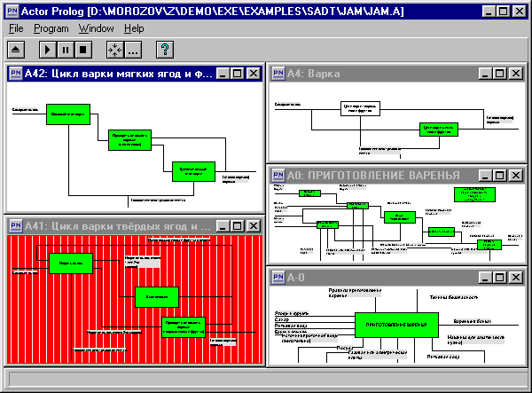Click the 'Посуда' mechanism label in A-0

click(x=345, y=348)
